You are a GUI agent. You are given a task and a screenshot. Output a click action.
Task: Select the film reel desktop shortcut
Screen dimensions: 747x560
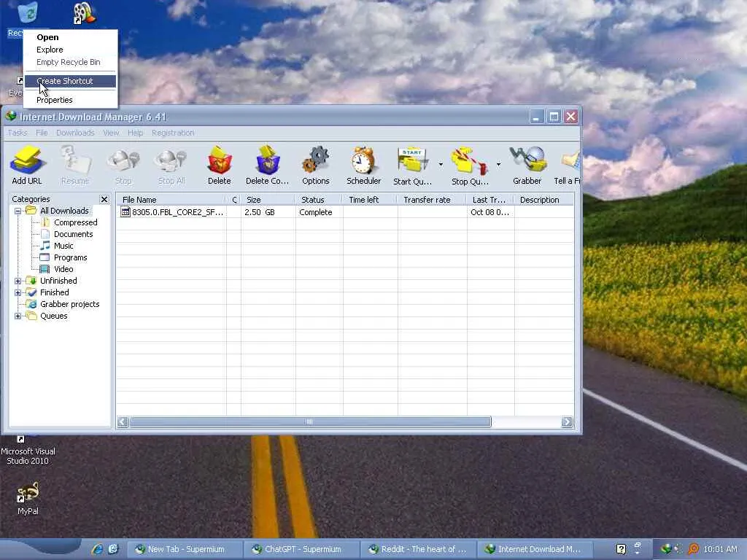pos(85,13)
